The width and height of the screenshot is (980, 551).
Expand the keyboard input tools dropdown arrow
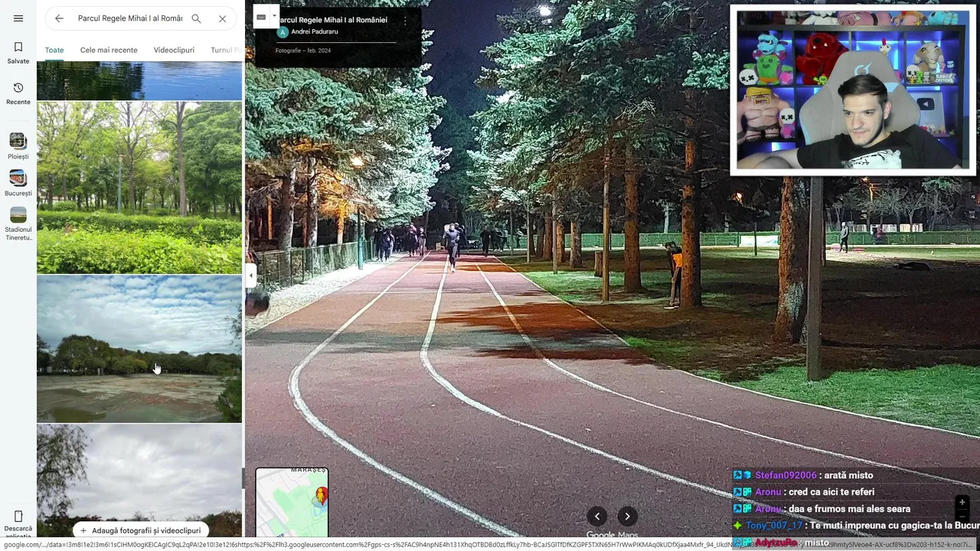274,16
